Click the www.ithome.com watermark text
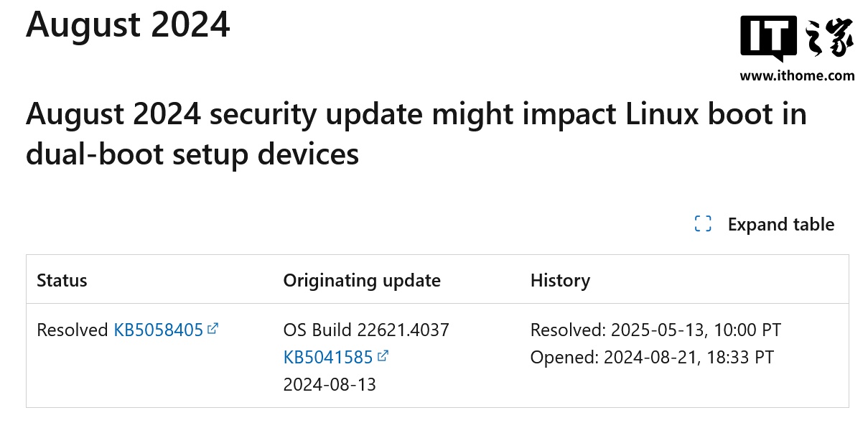The image size is (868, 423). (x=797, y=75)
